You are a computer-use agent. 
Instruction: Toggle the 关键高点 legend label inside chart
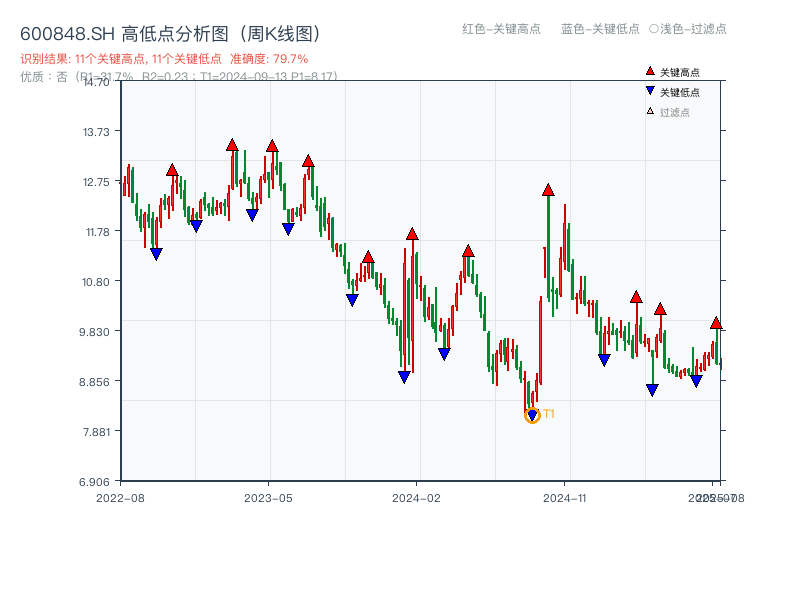tap(680, 72)
